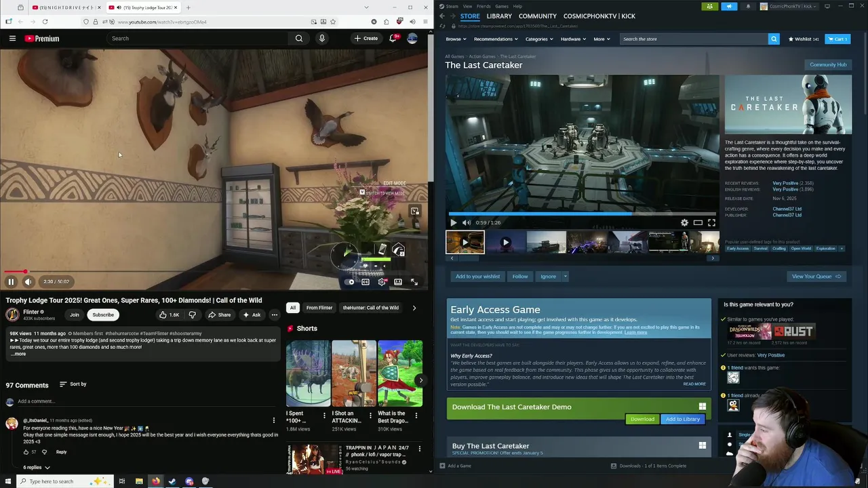Start YouTube voice search microphone
Image resolution: width=868 pixels, height=488 pixels.
[322, 39]
